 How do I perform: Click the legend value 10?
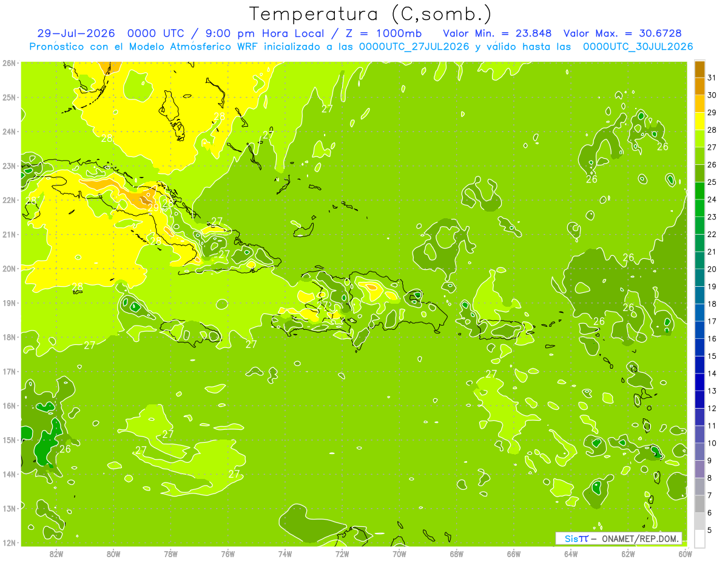click(712, 443)
